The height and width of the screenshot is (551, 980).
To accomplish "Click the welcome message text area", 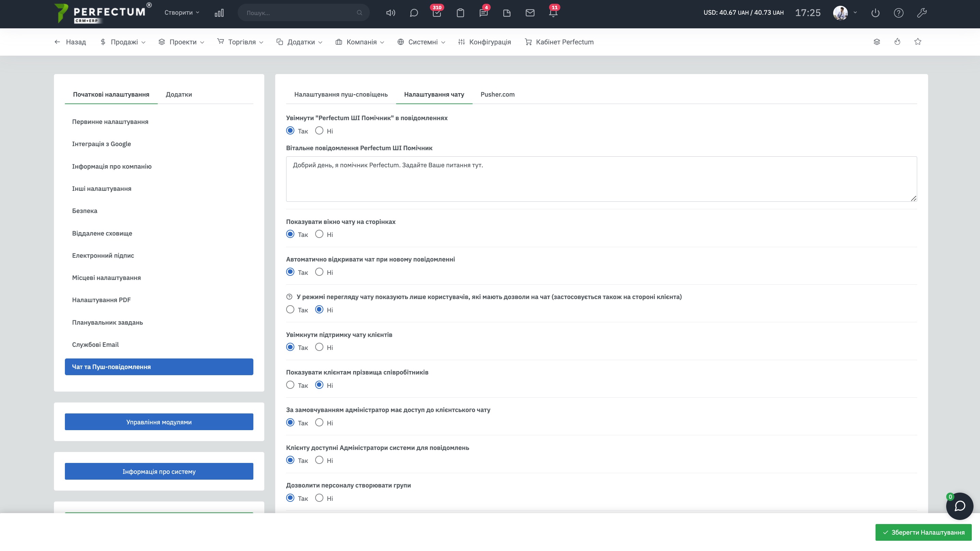I will [x=601, y=179].
